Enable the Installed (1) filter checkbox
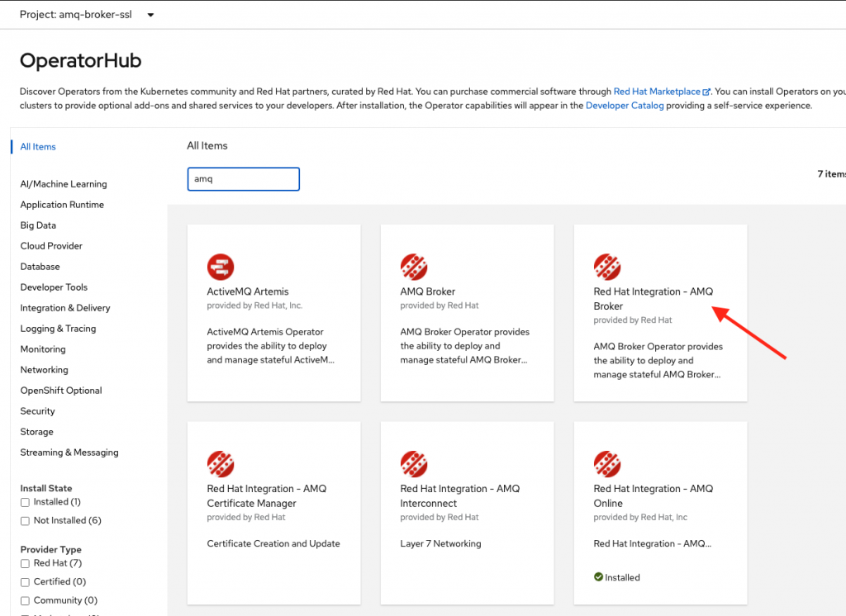Screen dimensions: 846x616 (25, 502)
